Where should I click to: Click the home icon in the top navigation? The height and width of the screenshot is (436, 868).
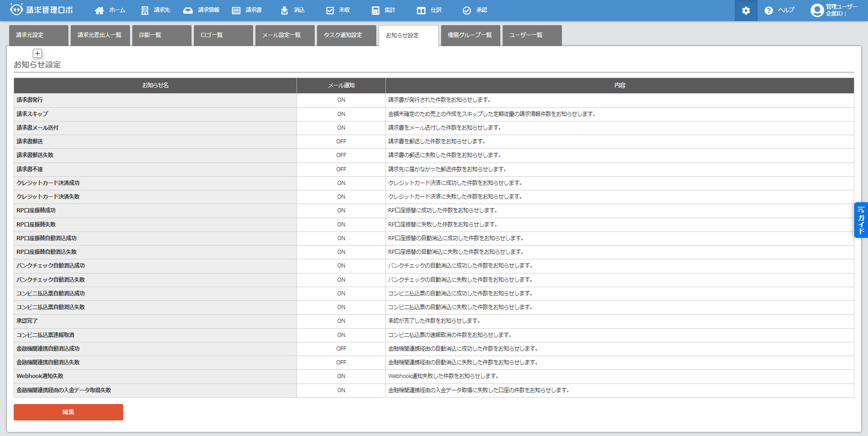[x=99, y=11]
